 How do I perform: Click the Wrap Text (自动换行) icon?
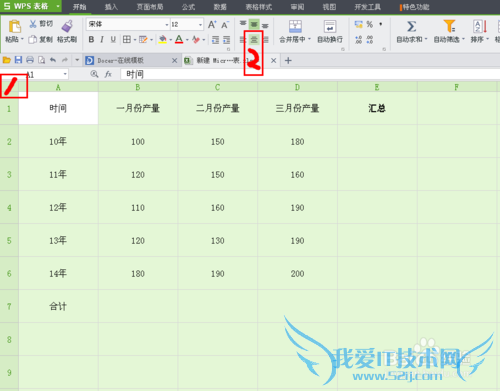pyautogui.click(x=330, y=26)
